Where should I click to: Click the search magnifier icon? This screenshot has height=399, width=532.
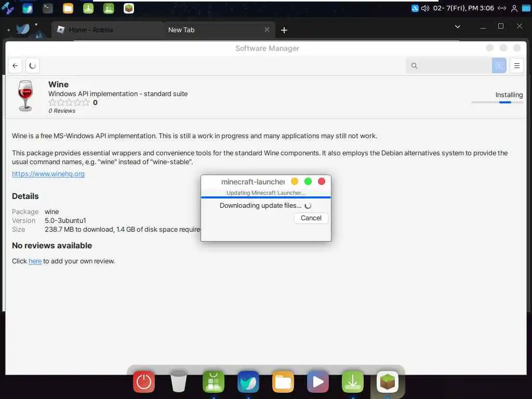coord(414,66)
